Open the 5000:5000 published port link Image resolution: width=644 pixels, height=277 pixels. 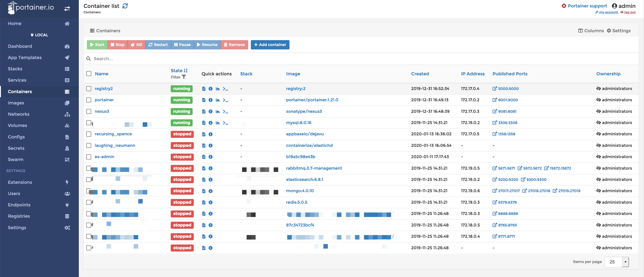pos(506,89)
